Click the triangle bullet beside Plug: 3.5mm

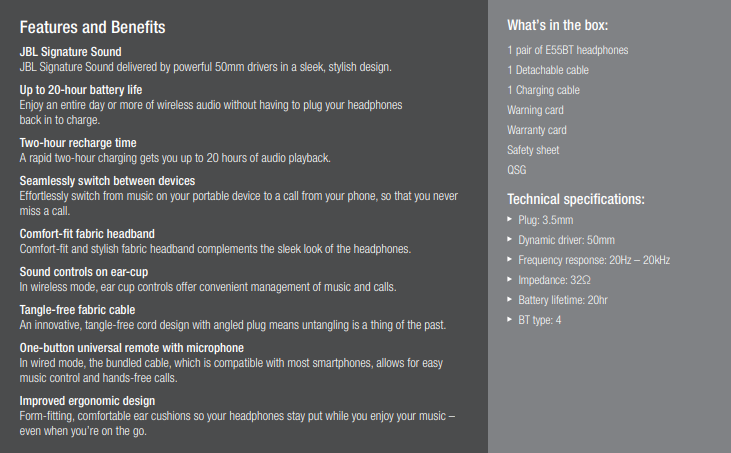510,219
